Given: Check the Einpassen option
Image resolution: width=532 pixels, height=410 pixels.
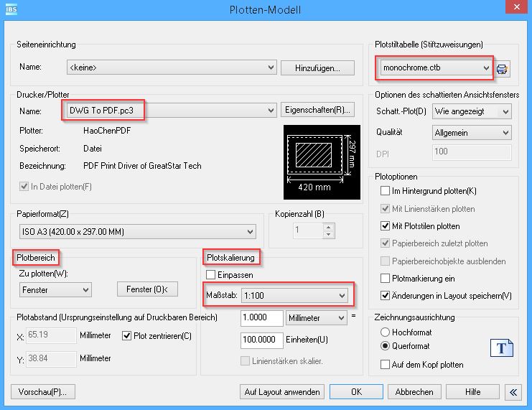Looking at the screenshot, I should (x=210, y=274).
